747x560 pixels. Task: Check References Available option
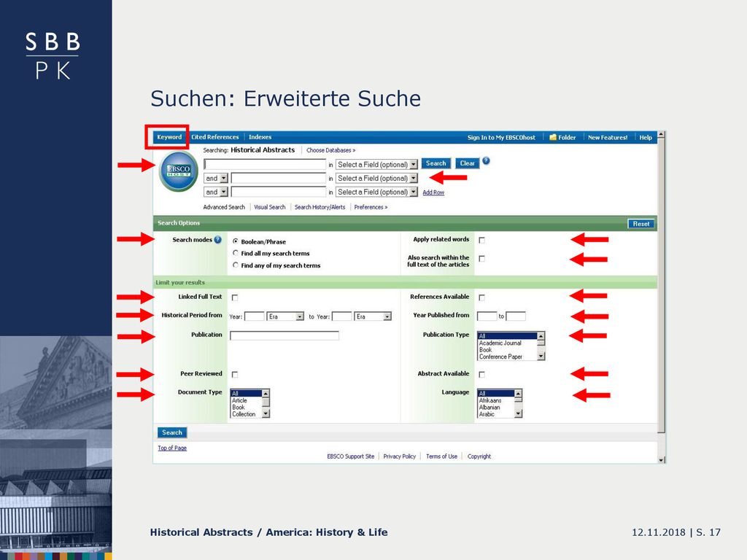coord(481,297)
